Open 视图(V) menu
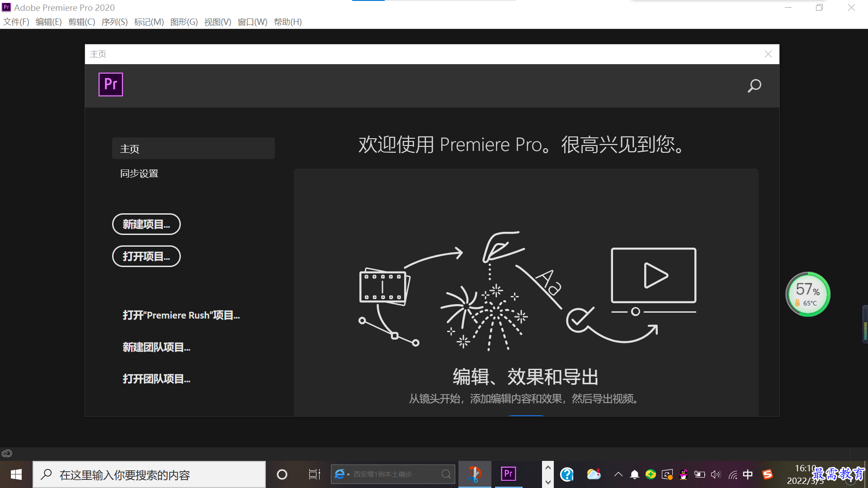Image resolution: width=868 pixels, height=488 pixels. point(218,22)
